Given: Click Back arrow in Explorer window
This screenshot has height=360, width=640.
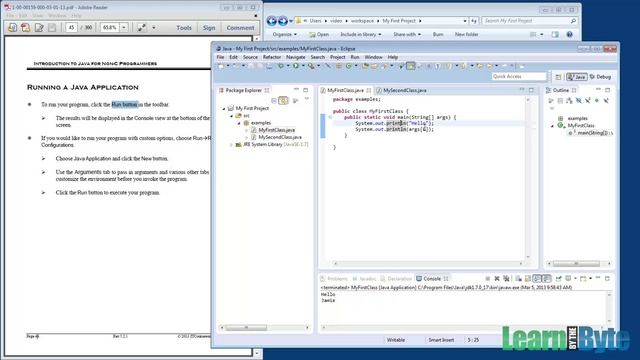Looking at the screenshot, I should coord(271,20).
